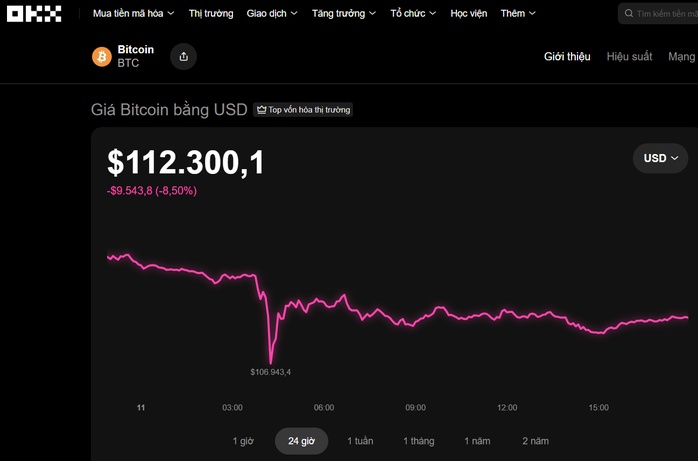Click the crown icon in market cap badge

pos(261,110)
